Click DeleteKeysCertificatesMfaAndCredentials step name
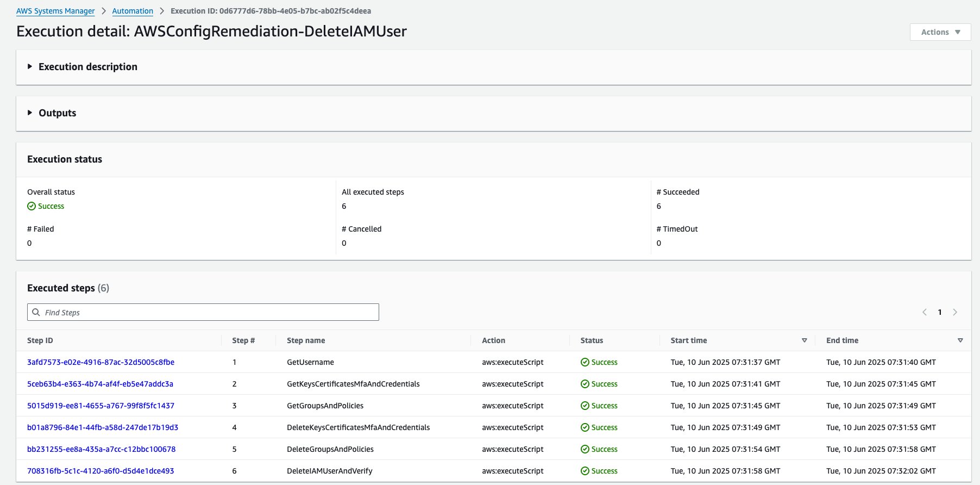The height and width of the screenshot is (485, 980). [x=359, y=427]
